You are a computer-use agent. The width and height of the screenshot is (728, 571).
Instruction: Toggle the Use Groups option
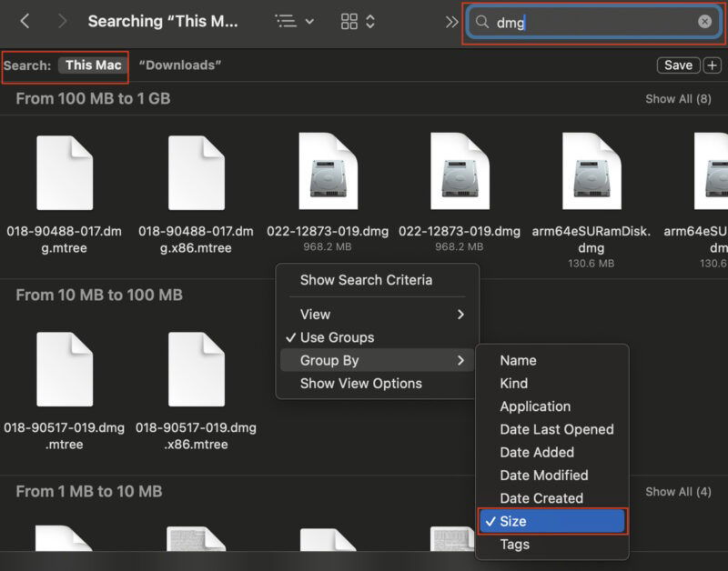coord(339,337)
